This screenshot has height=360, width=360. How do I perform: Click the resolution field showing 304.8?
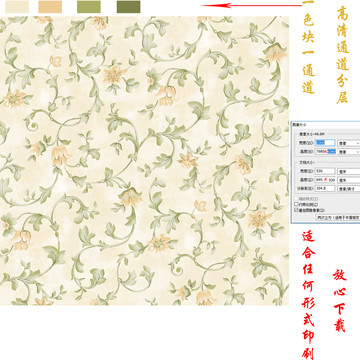(325, 188)
